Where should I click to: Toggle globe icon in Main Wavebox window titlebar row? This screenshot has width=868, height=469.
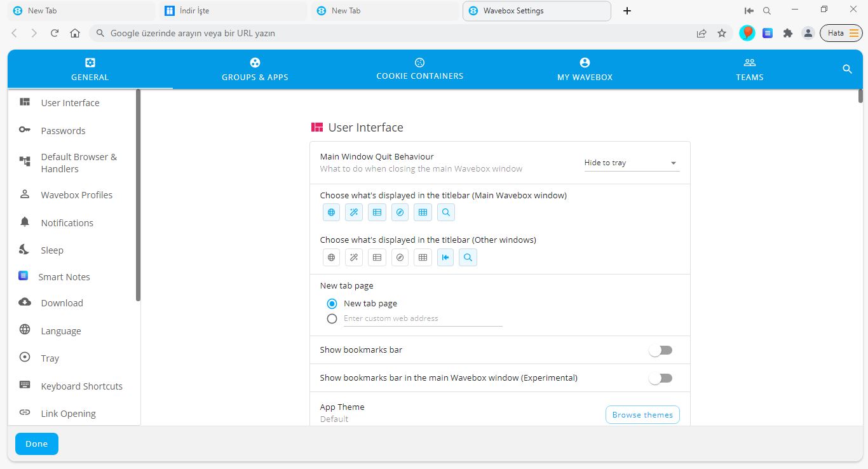331,213
